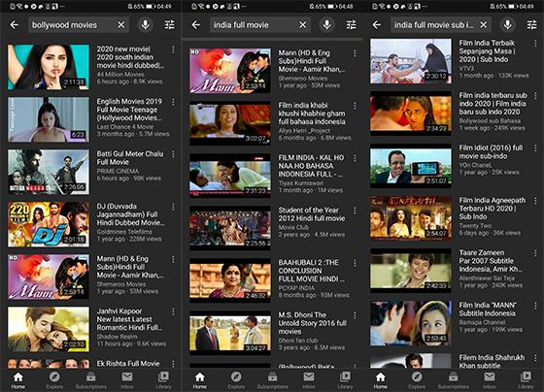Image resolution: width=544 pixels, height=392 pixels.
Task: Open 'Mann (HD & Eng Subs)' title in bollywood results
Action: point(129,267)
